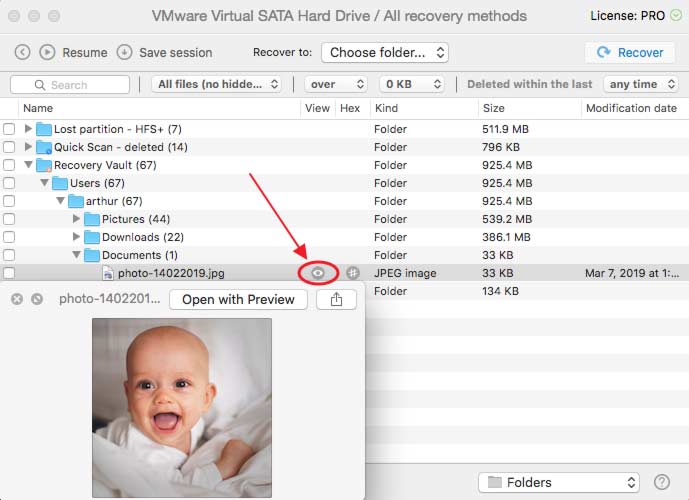Click the help question mark icon
689x500 pixels.
pyautogui.click(x=661, y=482)
